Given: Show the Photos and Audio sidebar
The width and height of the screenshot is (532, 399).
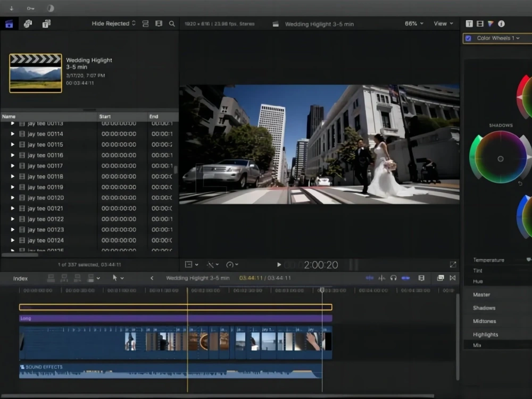Looking at the screenshot, I should point(28,24).
